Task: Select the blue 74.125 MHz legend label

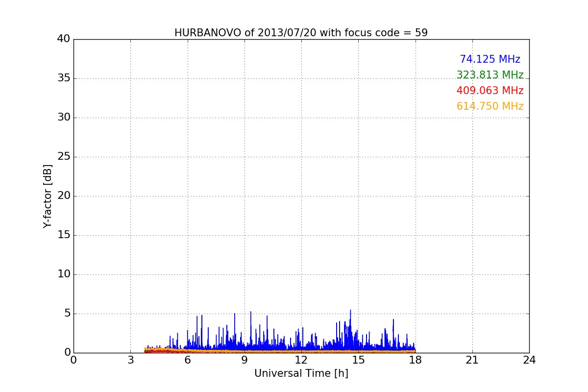Action: click(490, 59)
